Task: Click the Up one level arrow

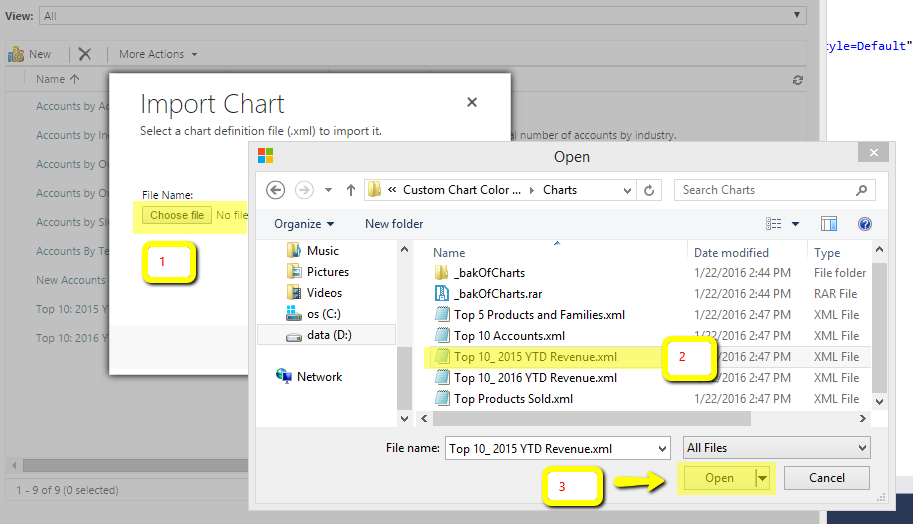Action: [x=351, y=190]
